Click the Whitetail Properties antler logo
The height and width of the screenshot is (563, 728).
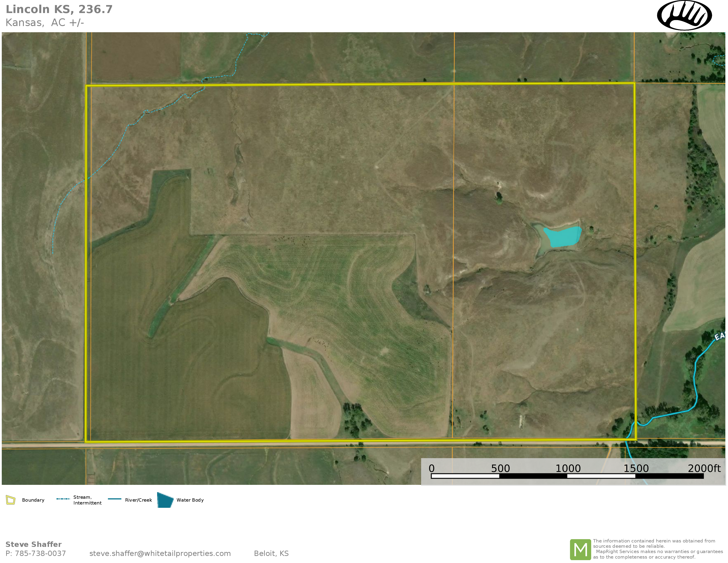click(x=684, y=15)
